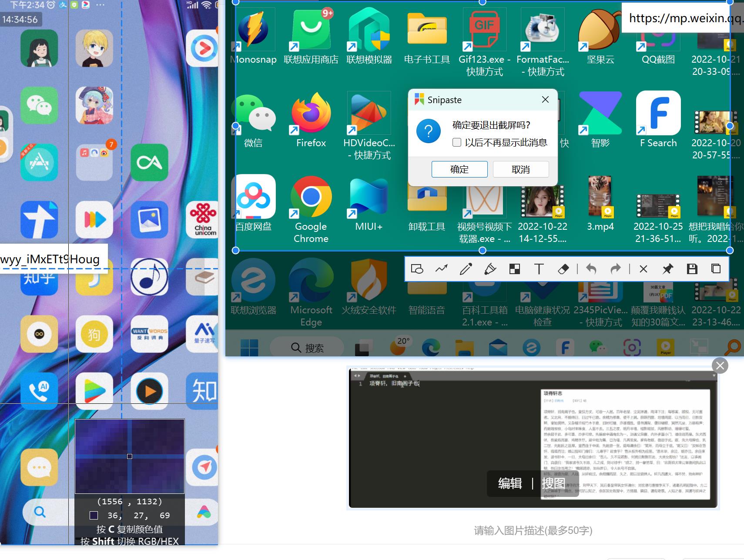Close the Snipaste confirmation dialog

pos(545,100)
